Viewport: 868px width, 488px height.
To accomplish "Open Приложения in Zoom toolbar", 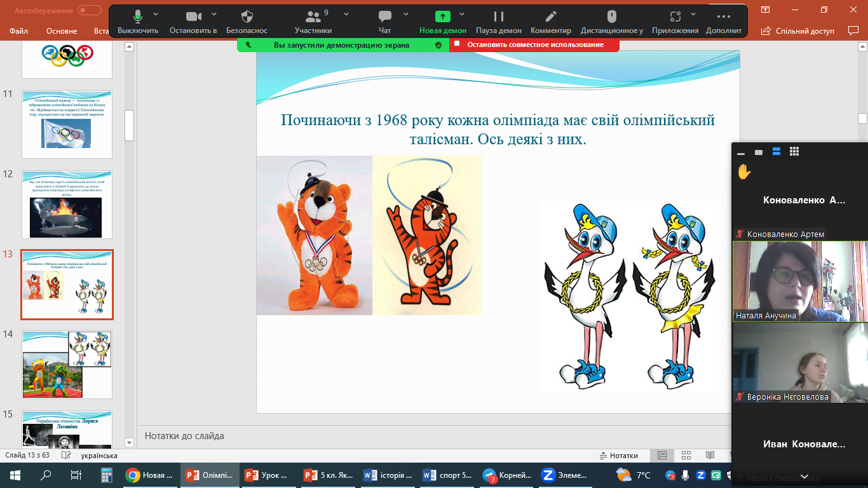I will coord(675,22).
